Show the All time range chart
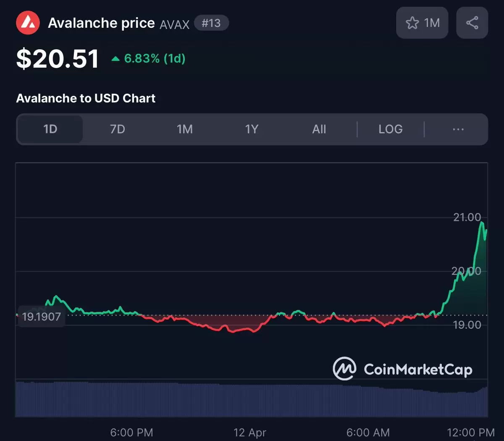 tap(319, 129)
